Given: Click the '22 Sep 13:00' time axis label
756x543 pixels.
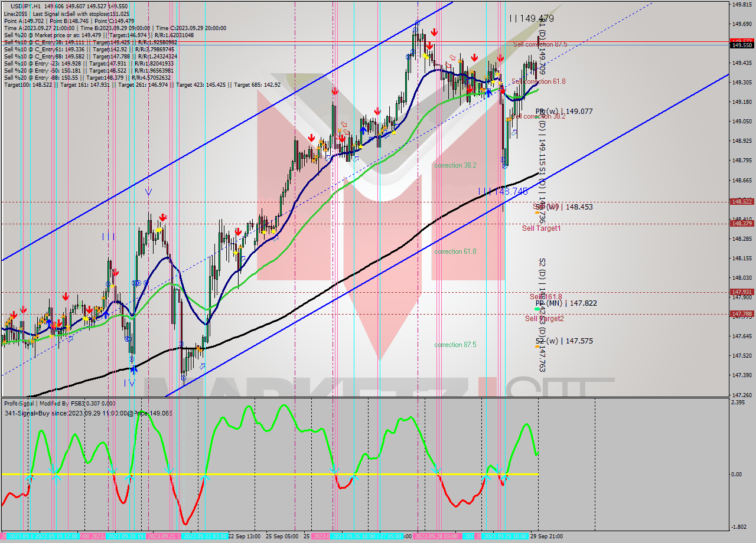Looking at the screenshot, I should tap(245, 537).
